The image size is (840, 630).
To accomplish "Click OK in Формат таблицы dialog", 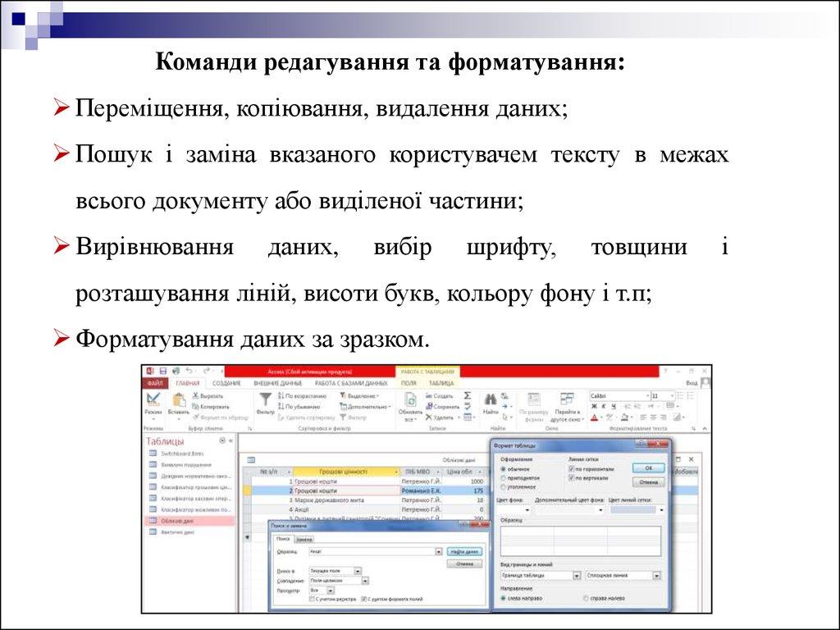I will point(648,468).
